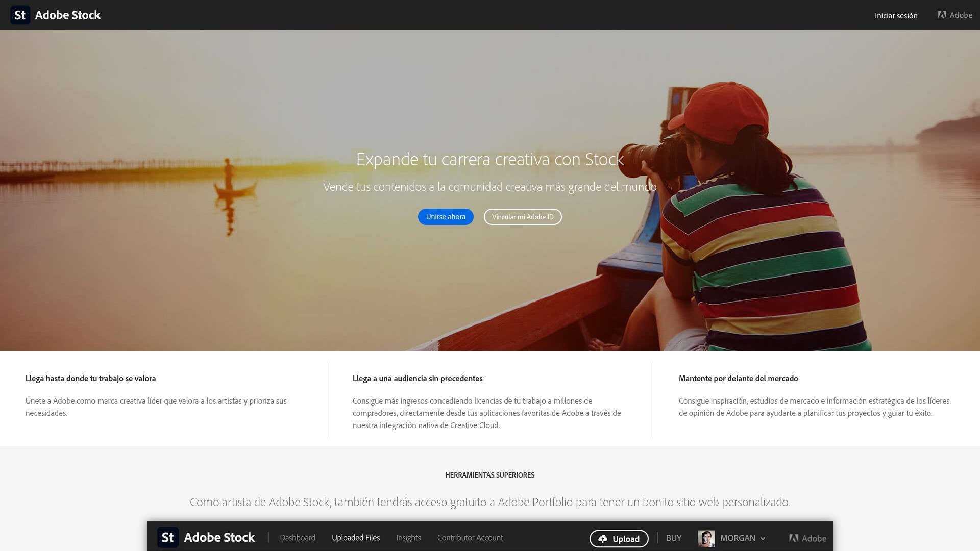Screen dimensions: 980x551
Task: Click the "Iniciar sesión" link
Action: coord(895,15)
